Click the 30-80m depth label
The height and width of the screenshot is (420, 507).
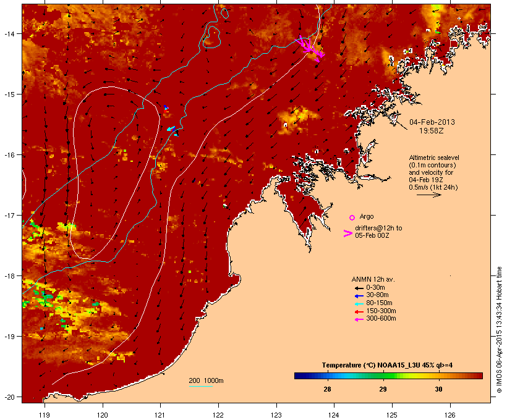tap(377, 295)
